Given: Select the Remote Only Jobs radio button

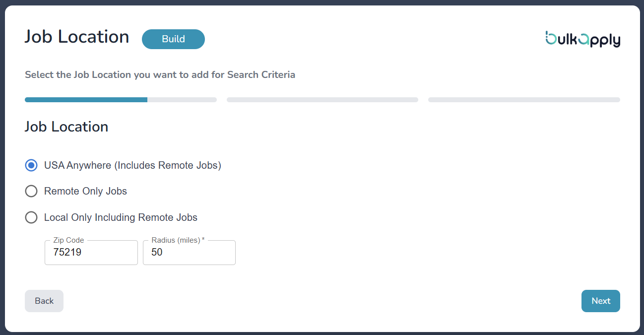Looking at the screenshot, I should tap(31, 191).
